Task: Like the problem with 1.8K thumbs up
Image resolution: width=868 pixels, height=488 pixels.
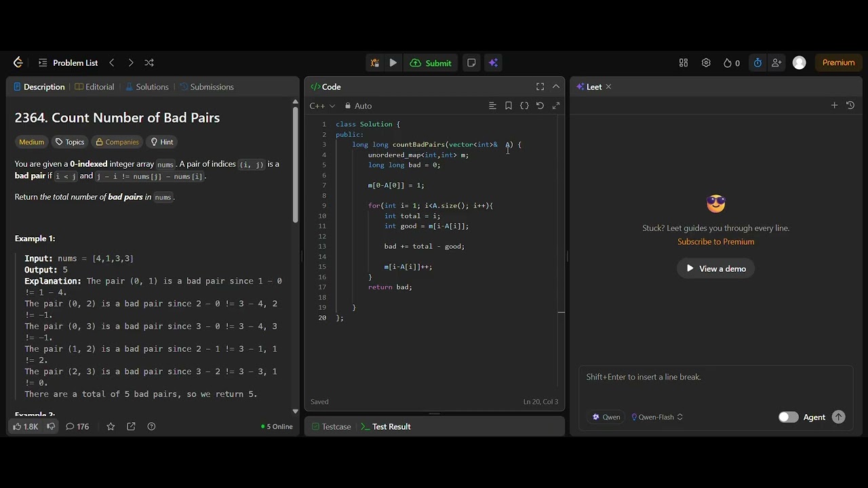Action: [26, 426]
